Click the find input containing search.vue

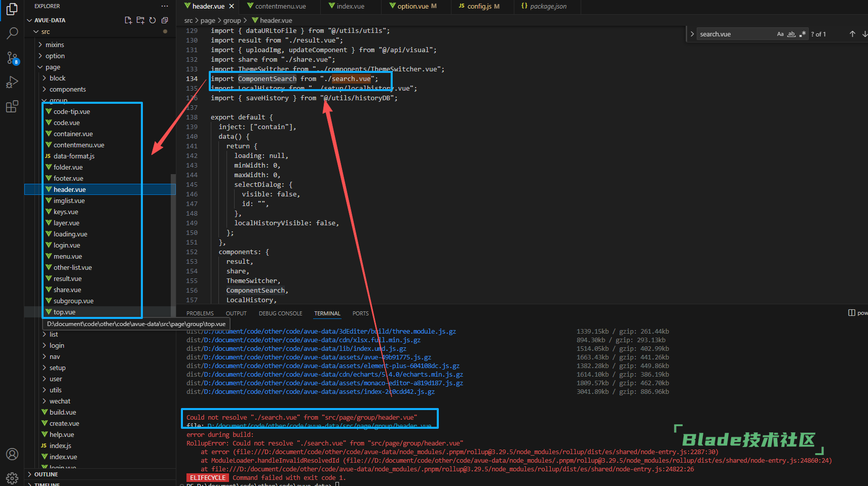735,34
